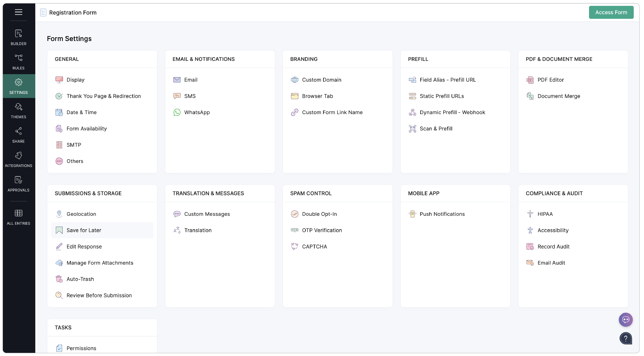Viewport: 644px width, 356px height.
Task: Open Dynamic Prefill - Webhook settings
Action: (x=452, y=112)
